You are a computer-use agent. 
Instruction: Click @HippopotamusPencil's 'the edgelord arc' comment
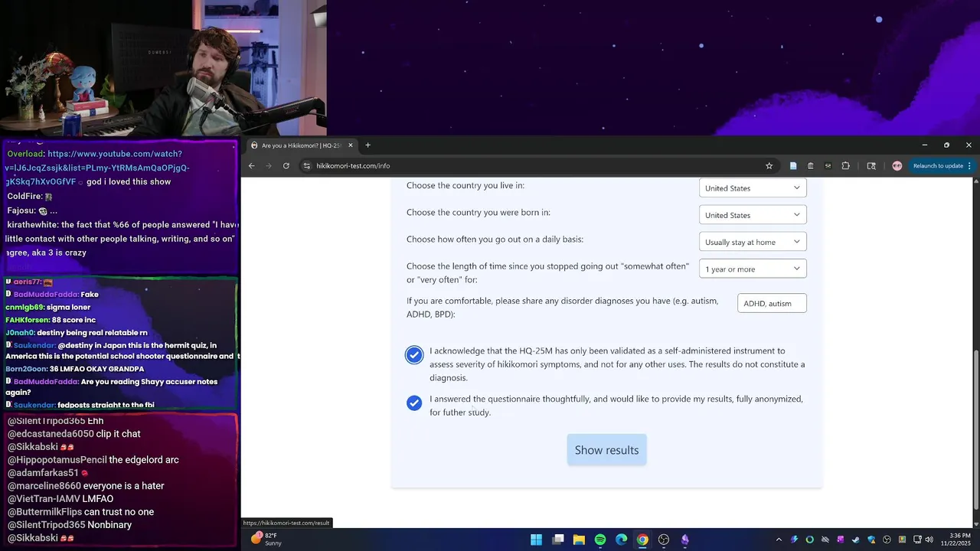pos(93,460)
